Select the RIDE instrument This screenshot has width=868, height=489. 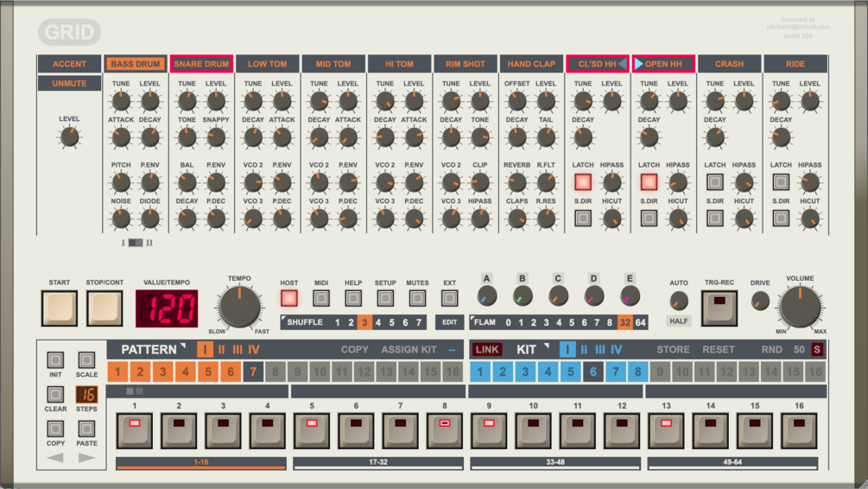click(795, 64)
